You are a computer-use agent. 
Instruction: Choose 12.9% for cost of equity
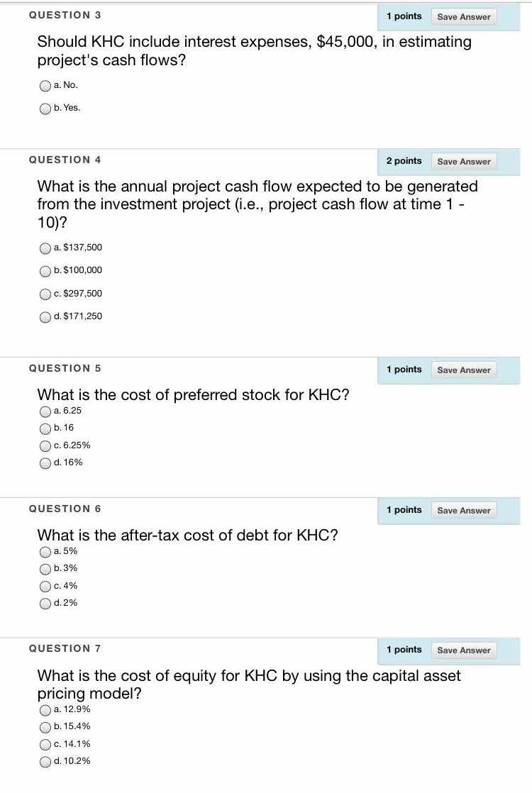[45, 709]
